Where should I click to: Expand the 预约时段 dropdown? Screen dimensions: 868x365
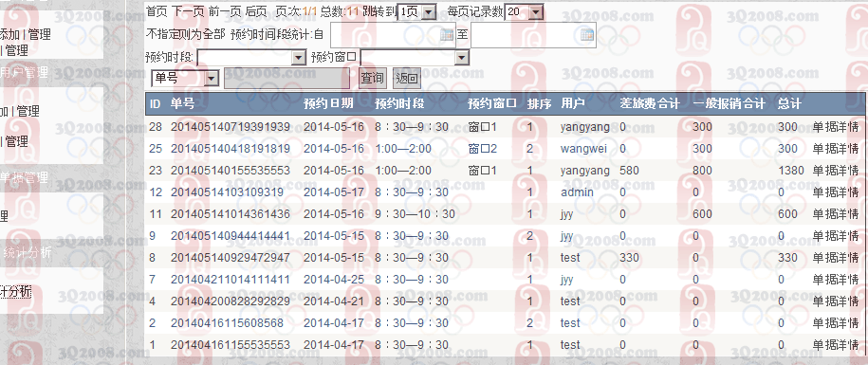pyautogui.click(x=299, y=57)
